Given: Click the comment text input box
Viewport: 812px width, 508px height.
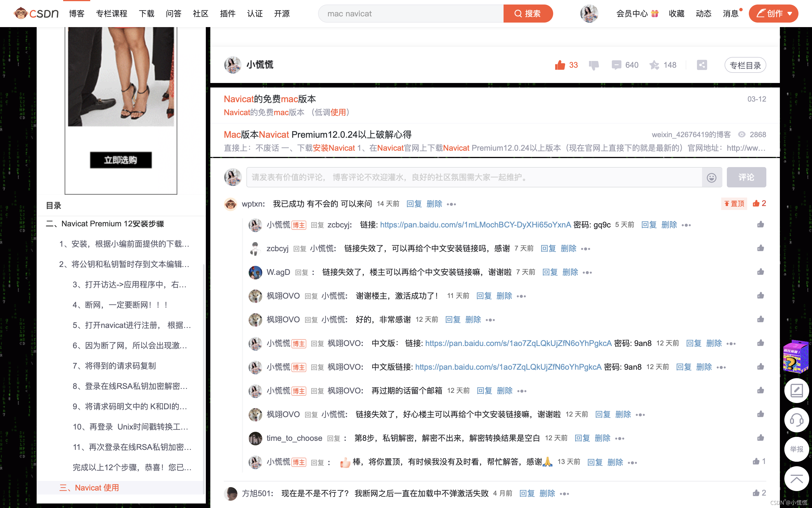Looking at the screenshot, I should point(474,177).
